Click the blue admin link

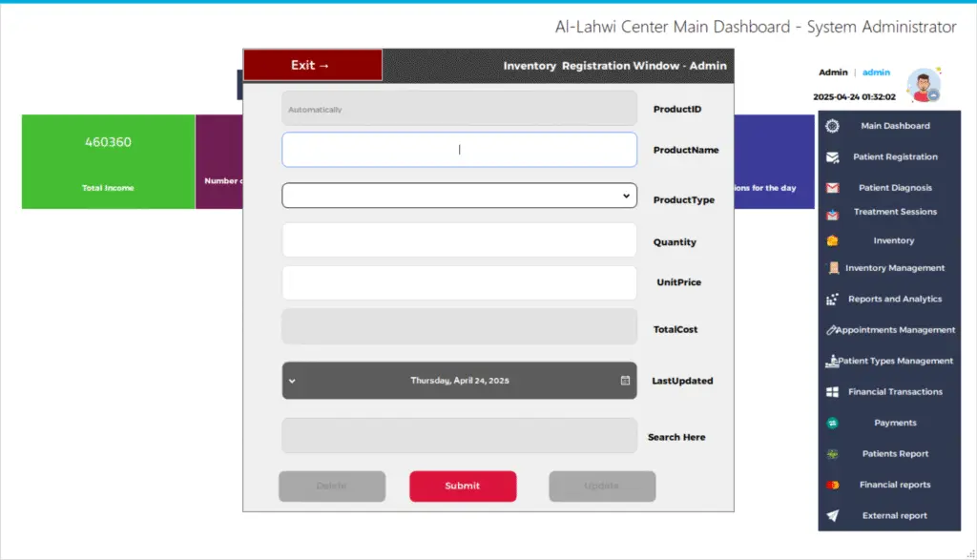coord(876,73)
